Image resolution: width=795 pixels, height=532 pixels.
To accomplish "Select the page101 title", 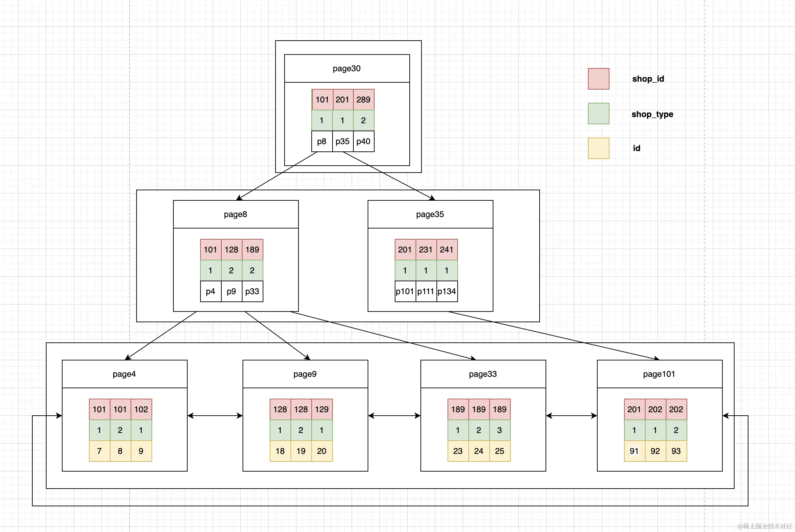I will (x=659, y=374).
